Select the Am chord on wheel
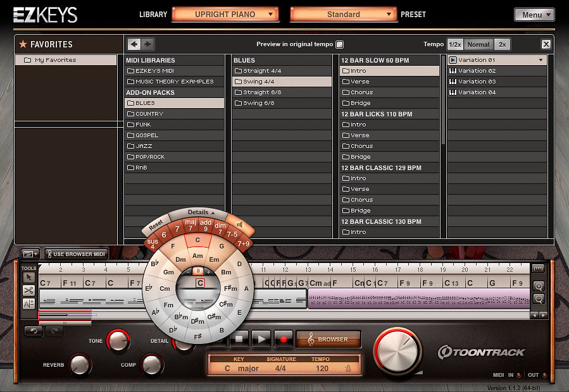The width and height of the screenshot is (569, 392). click(x=197, y=256)
